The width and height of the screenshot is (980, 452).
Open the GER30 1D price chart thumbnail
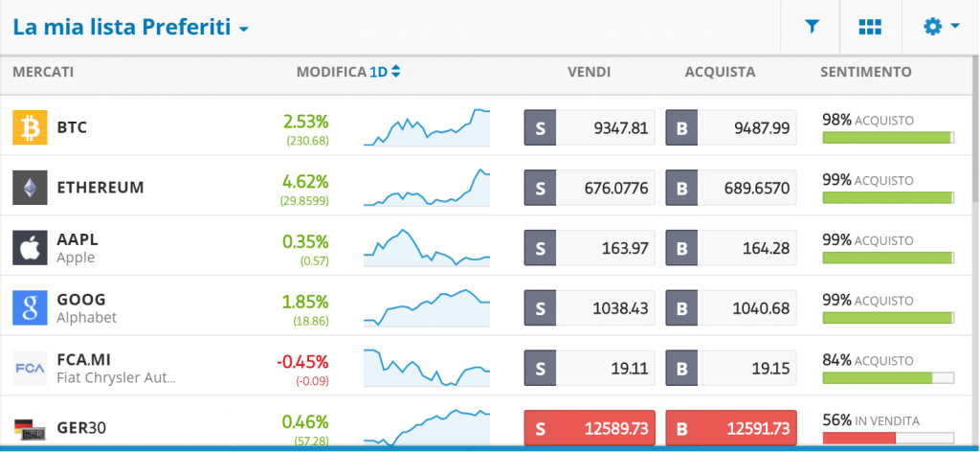tap(427, 428)
